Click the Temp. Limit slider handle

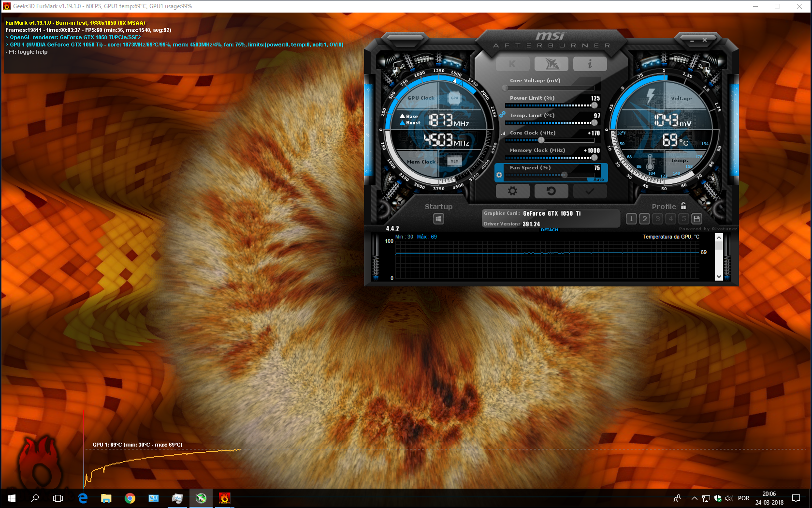(594, 123)
